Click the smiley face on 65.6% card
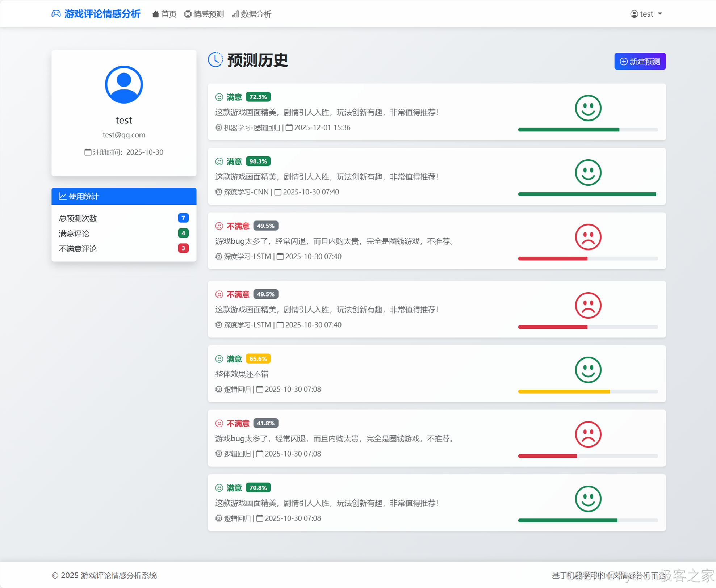Image resolution: width=716 pixels, height=588 pixels. coord(588,370)
